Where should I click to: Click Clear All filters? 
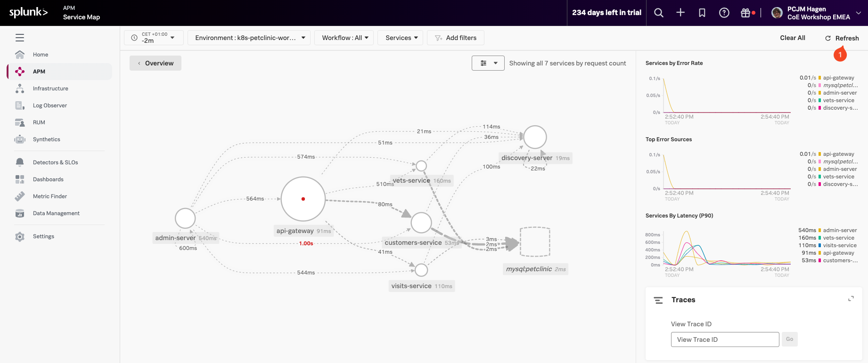tap(792, 38)
